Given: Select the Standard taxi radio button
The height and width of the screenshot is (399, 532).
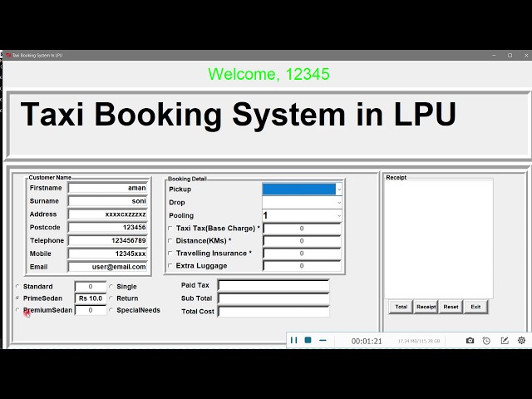Looking at the screenshot, I should (17, 286).
